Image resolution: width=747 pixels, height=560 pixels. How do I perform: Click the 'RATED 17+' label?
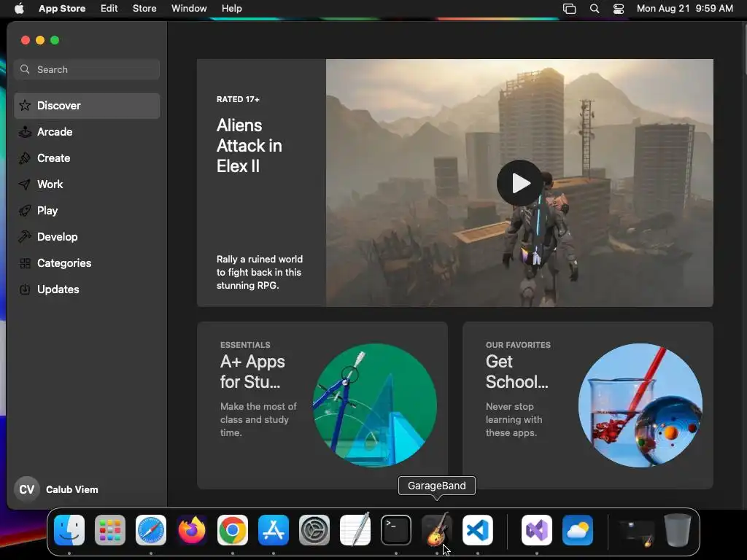point(238,99)
